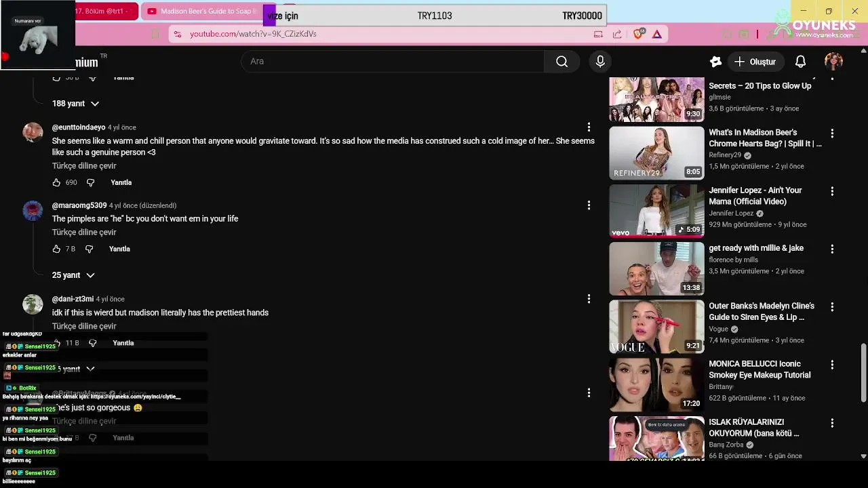Click the YouTube search input field

click(393, 62)
